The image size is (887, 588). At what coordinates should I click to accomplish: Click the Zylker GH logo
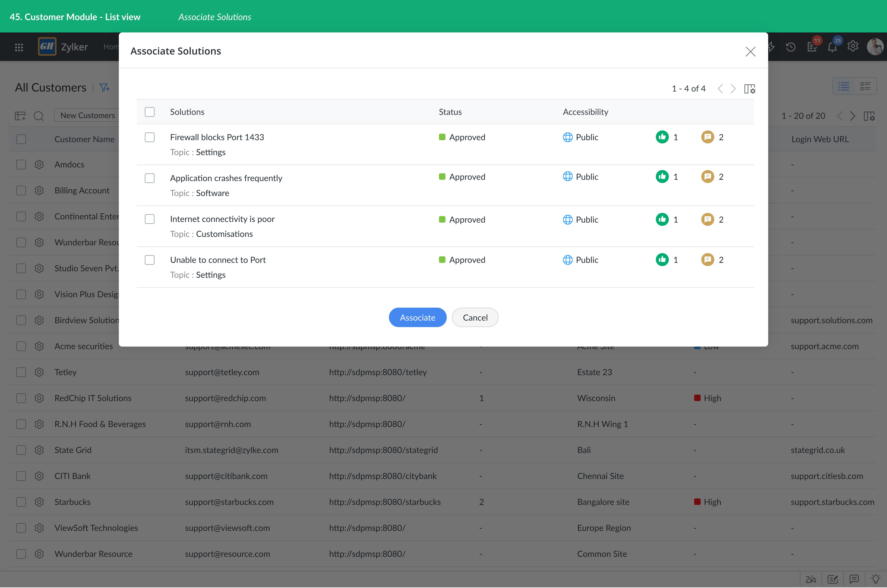coord(47,47)
